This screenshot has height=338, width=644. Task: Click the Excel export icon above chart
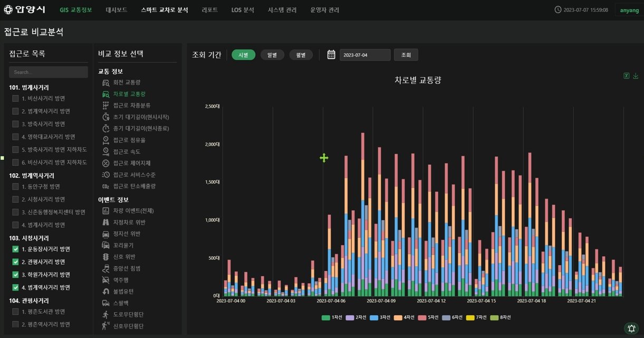point(626,76)
